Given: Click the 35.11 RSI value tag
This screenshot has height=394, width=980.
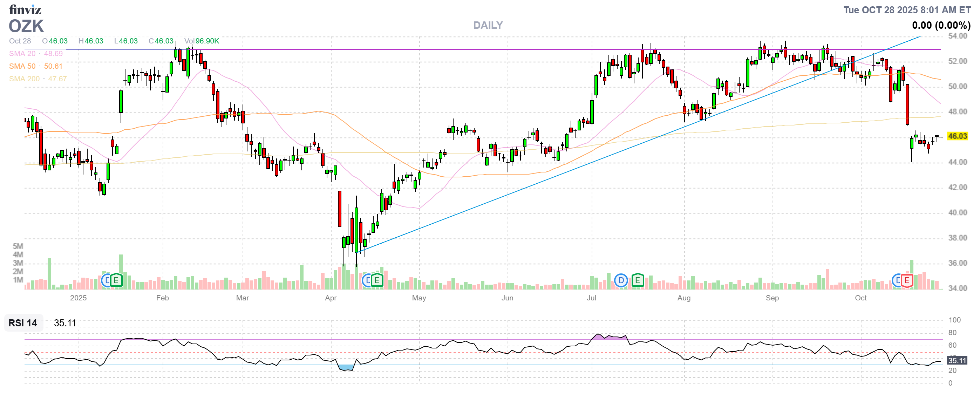Looking at the screenshot, I should (x=957, y=361).
